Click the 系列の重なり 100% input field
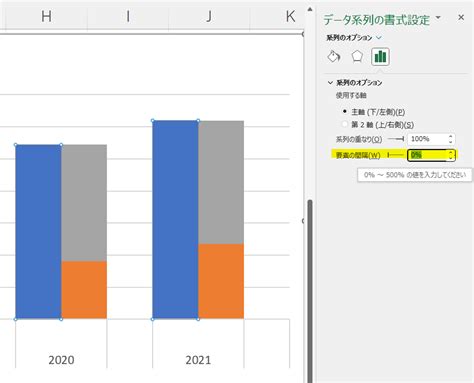 [x=427, y=139]
